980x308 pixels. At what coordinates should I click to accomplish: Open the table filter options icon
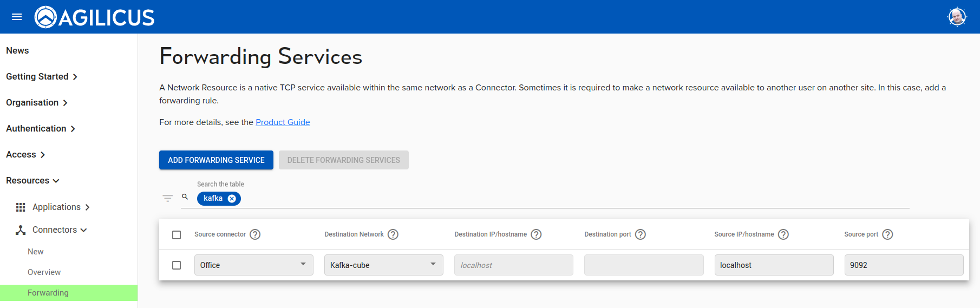[168, 198]
